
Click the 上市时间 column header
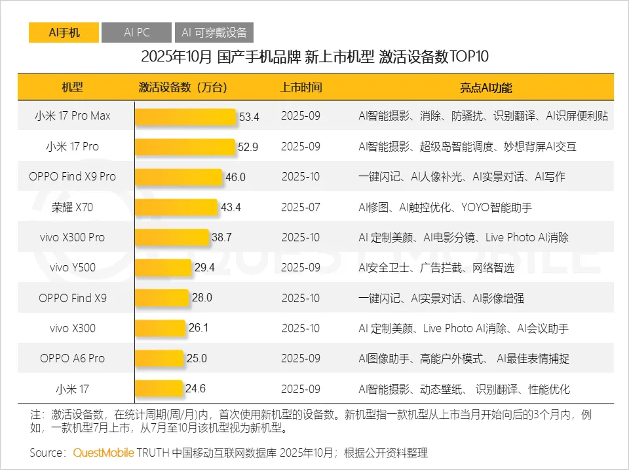301,87
